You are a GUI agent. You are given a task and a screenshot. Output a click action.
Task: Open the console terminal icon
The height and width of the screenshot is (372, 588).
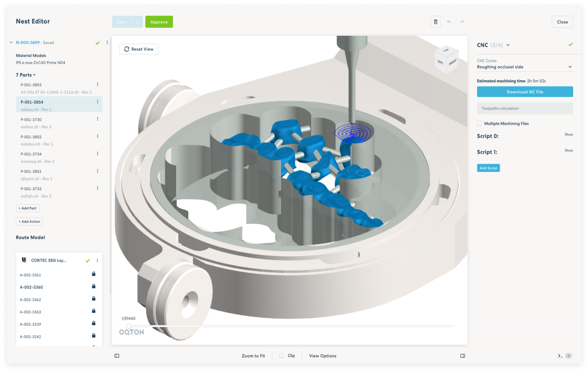pyautogui.click(x=560, y=356)
